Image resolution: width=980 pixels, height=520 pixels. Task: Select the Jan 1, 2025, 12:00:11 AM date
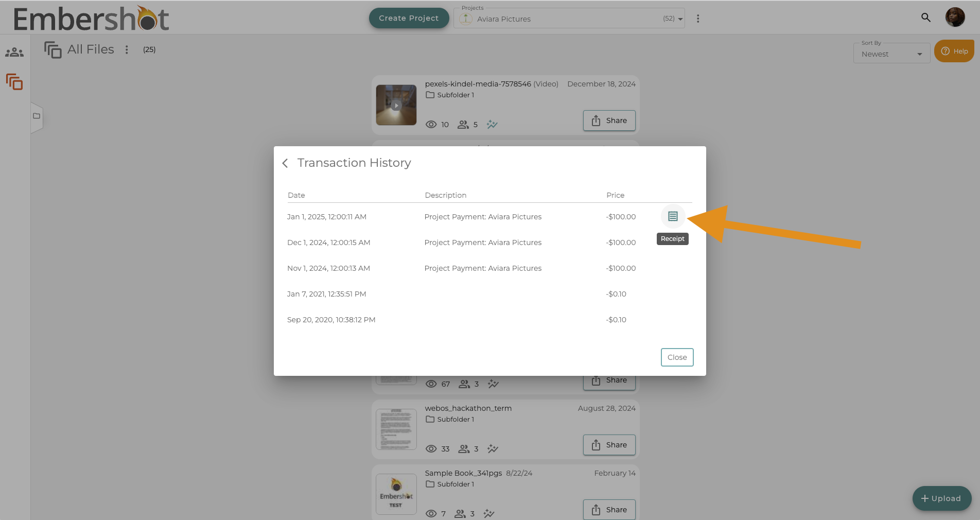click(x=327, y=217)
